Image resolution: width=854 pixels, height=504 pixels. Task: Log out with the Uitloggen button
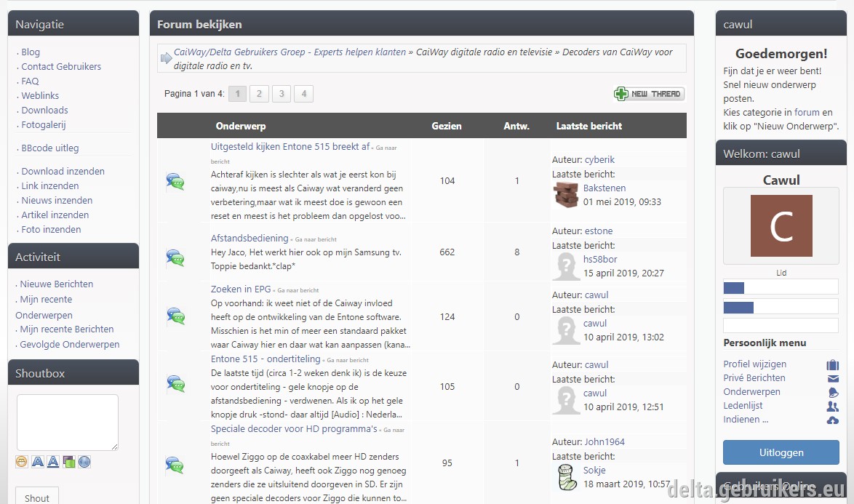[x=781, y=452]
